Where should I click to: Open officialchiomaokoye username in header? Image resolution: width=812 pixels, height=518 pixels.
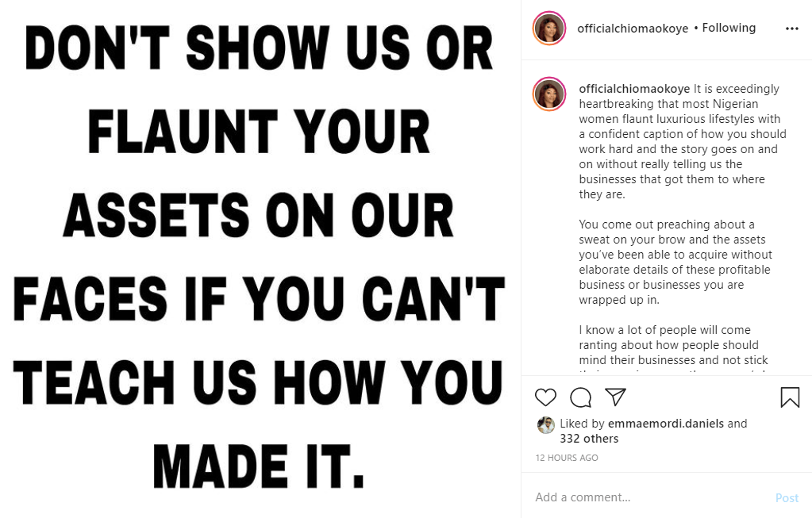pyautogui.click(x=633, y=28)
